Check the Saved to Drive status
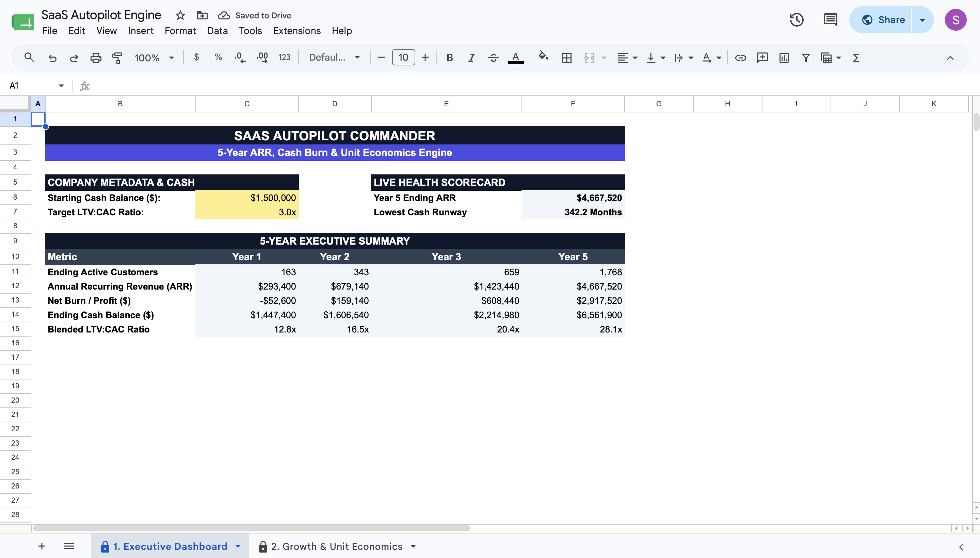The height and width of the screenshot is (558, 980). (254, 15)
